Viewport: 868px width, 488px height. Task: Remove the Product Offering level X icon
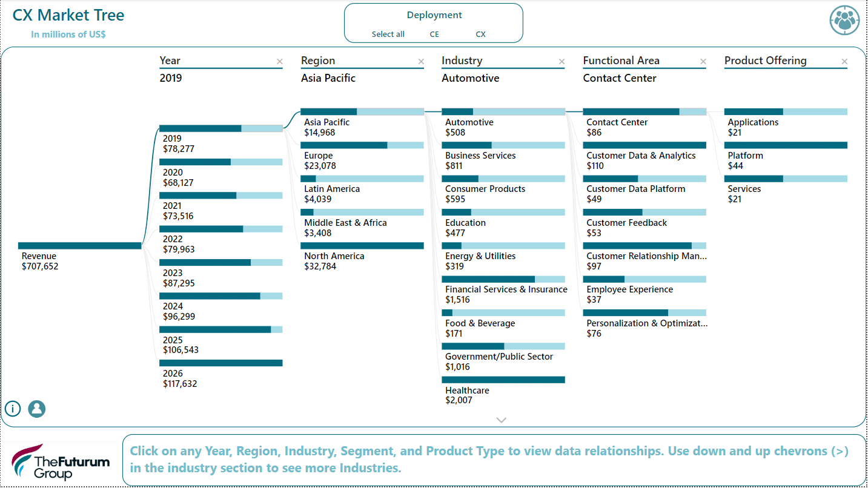(844, 61)
